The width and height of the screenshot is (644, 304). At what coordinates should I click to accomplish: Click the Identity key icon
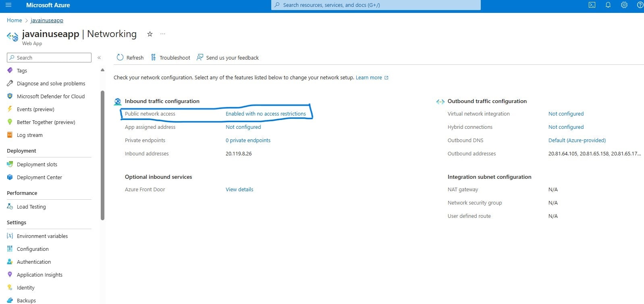[10, 287]
